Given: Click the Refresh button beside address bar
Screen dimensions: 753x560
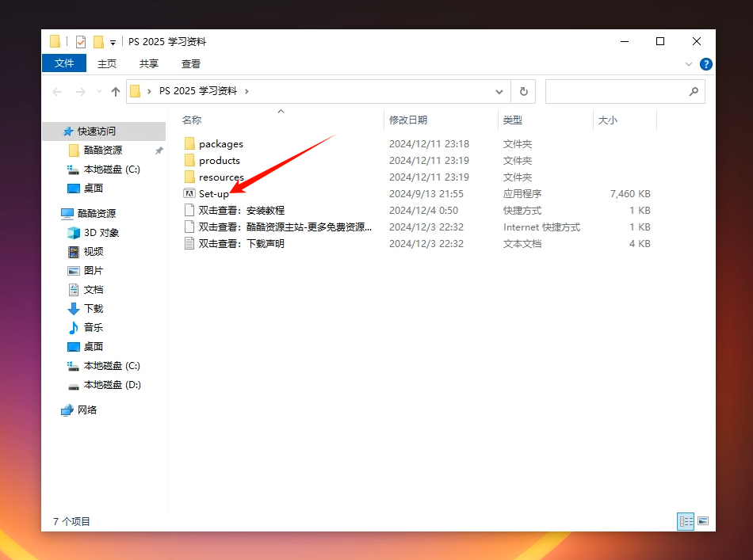Looking at the screenshot, I should [x=523, y=92].
